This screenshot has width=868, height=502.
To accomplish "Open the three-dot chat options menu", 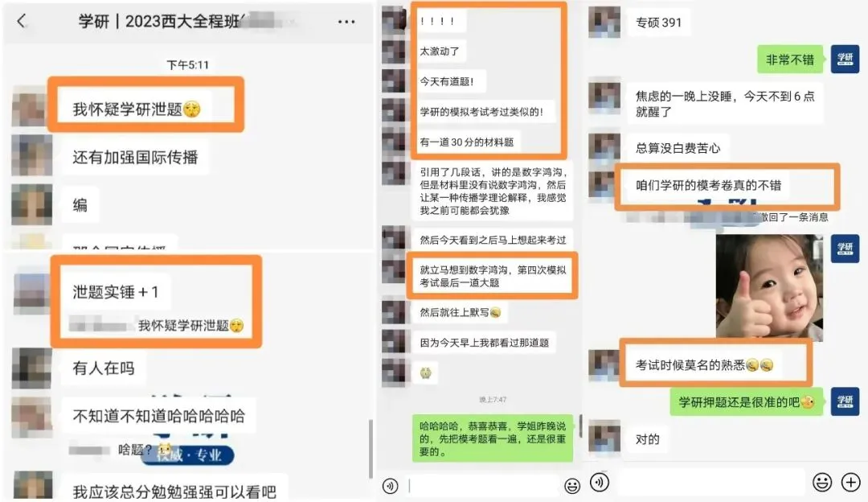I will [346, 23].
